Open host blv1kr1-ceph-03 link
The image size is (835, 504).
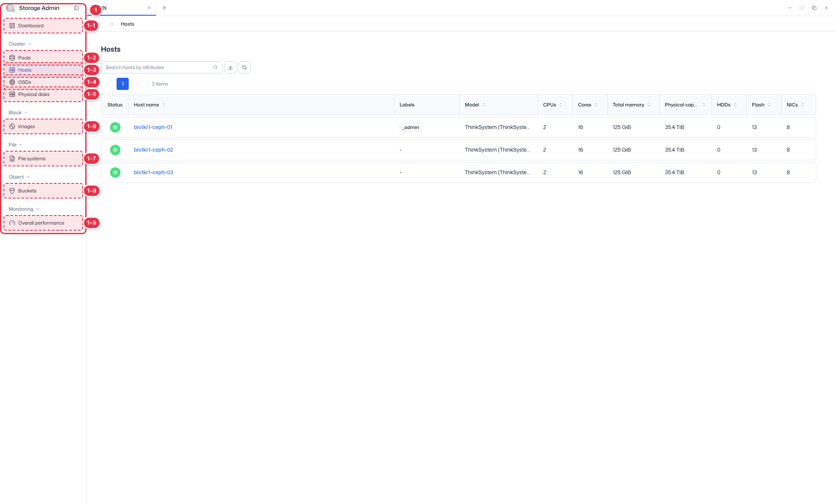(x=154, y=172)
